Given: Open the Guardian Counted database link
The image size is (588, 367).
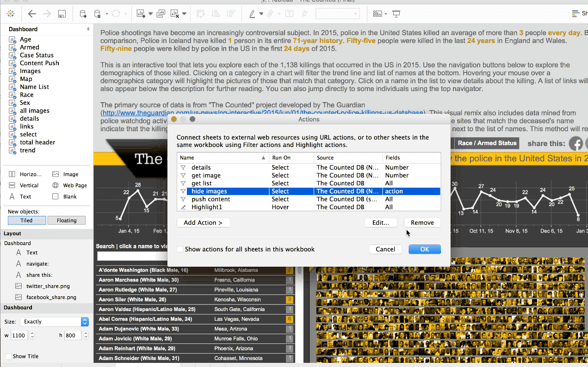Looking at the screenshot, I should (x=263, y=113).
